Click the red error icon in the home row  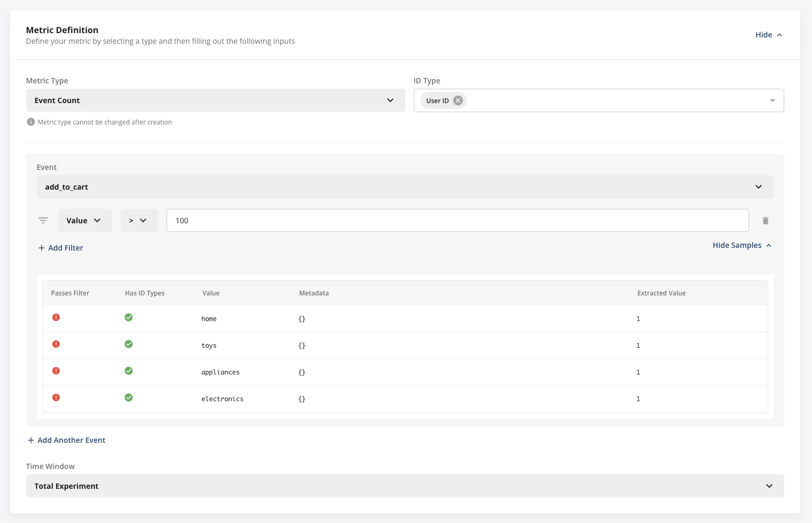coord(56,317)
